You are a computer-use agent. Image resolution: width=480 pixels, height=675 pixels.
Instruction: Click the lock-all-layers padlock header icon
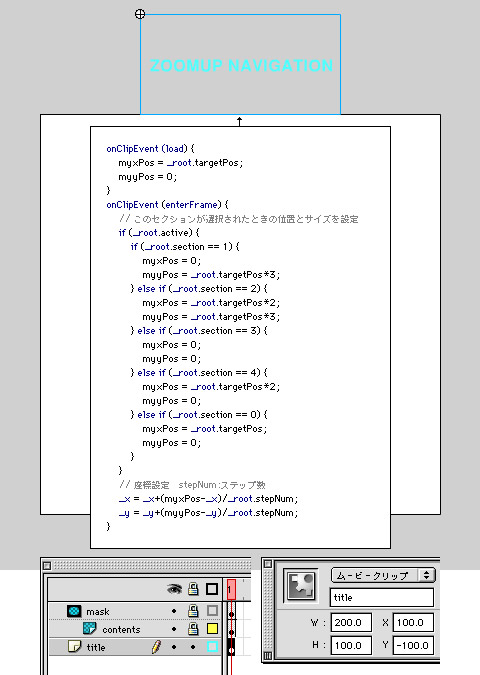click(193, 588)
